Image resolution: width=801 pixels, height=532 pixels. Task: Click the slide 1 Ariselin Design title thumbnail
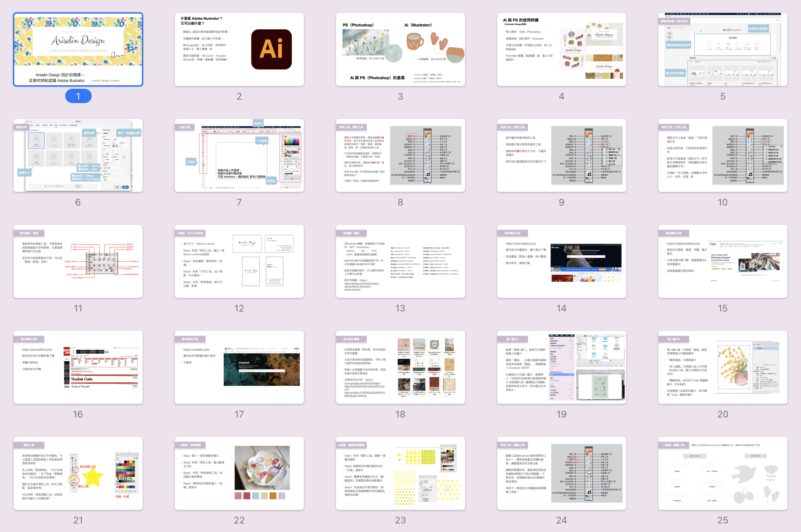(78, 49)
